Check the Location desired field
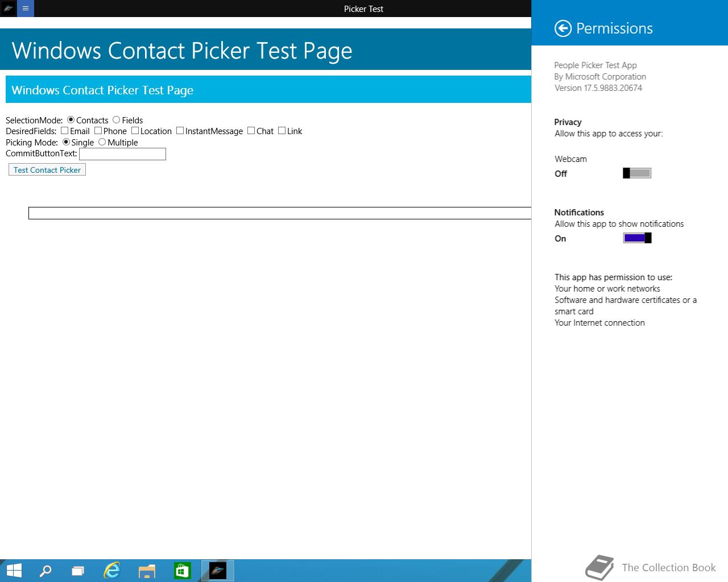The height and width of the screenshot is (582, 728). tap(135, 131)
